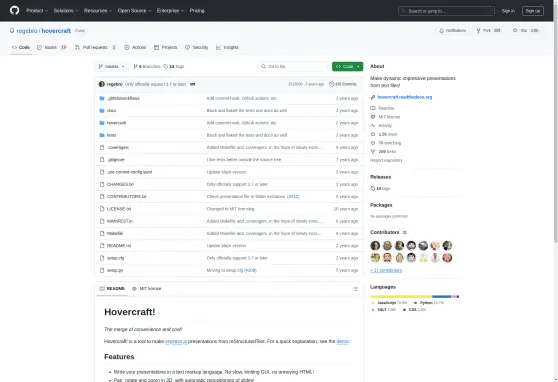Open the 6 Branches link
The image size is (558, 382).
[147, 67]
